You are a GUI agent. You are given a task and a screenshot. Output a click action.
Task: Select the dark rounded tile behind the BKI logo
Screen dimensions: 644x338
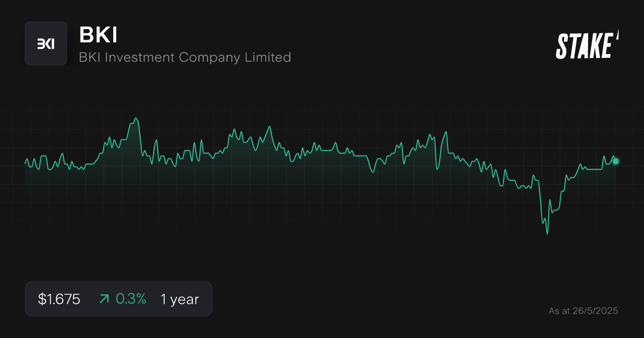point(46,43)
